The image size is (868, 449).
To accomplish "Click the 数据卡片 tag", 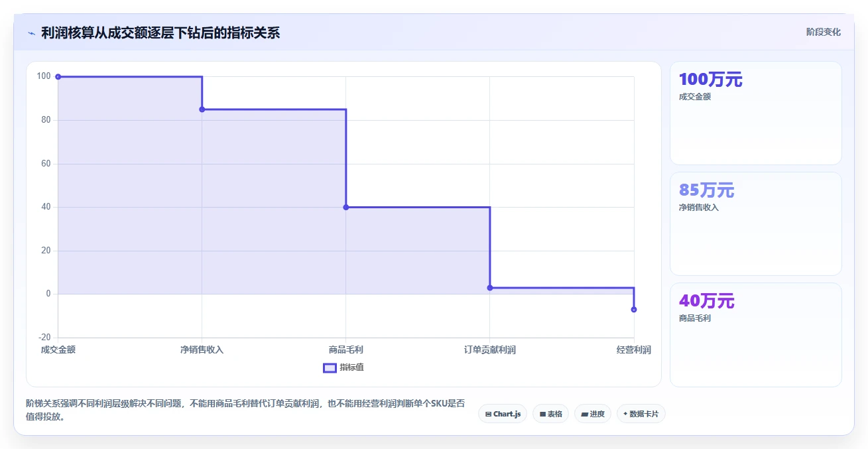I will 641,414.
